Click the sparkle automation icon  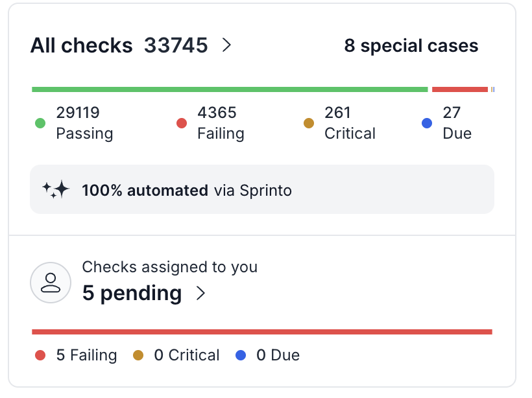(x=56, y=189)
